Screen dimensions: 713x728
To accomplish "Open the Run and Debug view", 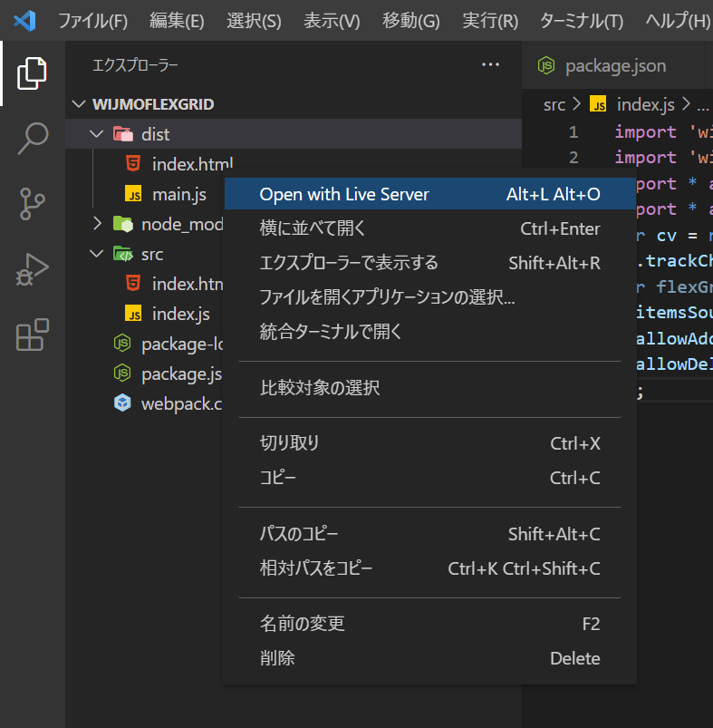I will tap(32, 269).
